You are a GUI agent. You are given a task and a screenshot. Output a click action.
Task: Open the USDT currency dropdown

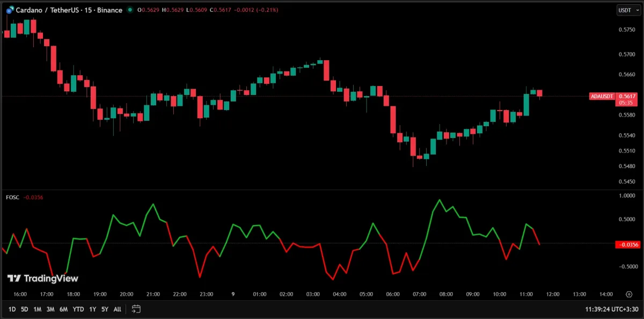click(627, 10)
